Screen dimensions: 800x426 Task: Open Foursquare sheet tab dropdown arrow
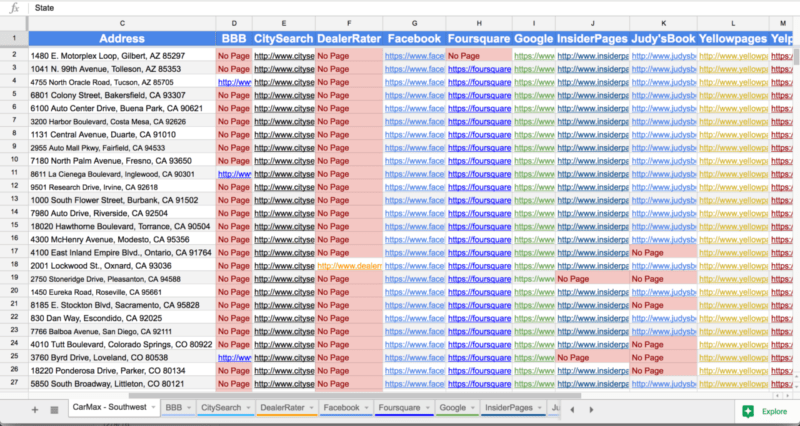pyautogui.click(x=428, y=408)
